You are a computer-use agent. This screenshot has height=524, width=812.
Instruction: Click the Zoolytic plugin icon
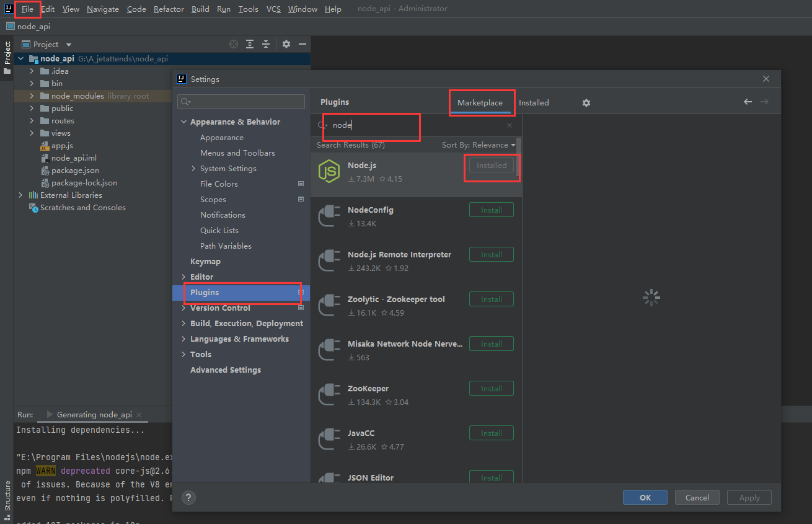pyautogui.click(x=329, y=306)
